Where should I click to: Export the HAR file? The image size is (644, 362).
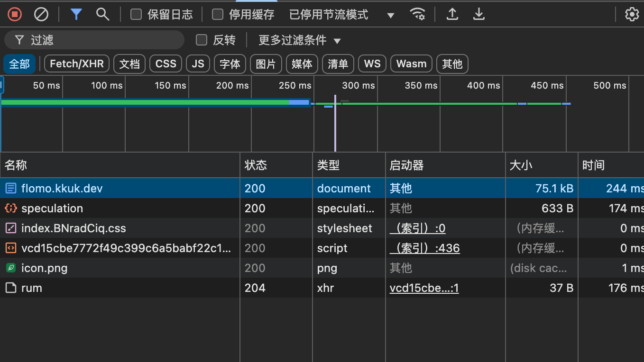click(478, 14)
